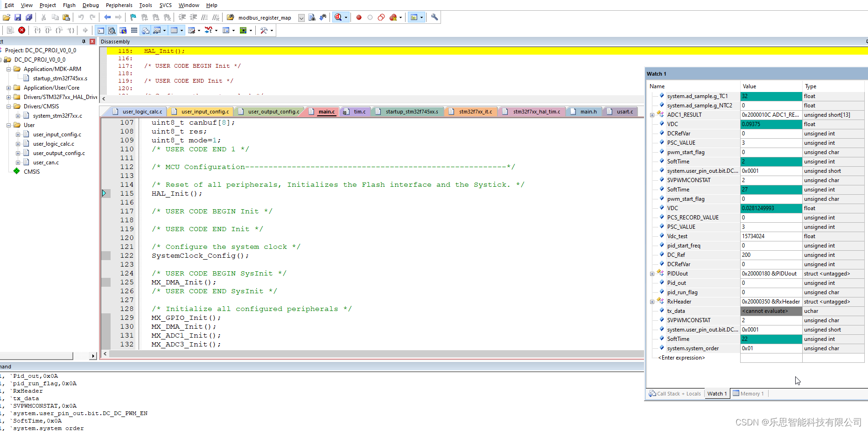Step into one line
Image resolution: width=868 pixels, height=431 pixels.
[37, 30]
